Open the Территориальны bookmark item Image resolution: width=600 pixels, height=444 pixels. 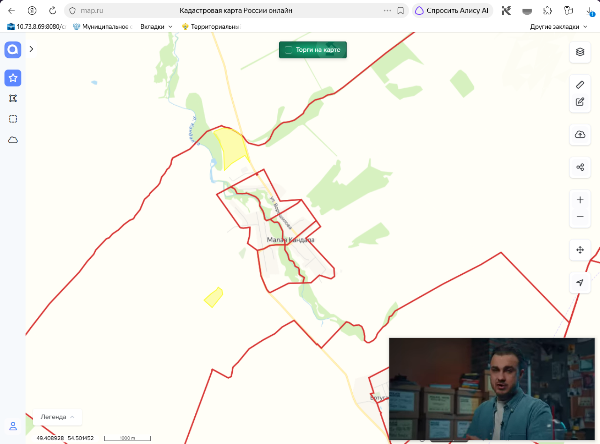click(211, 27)
